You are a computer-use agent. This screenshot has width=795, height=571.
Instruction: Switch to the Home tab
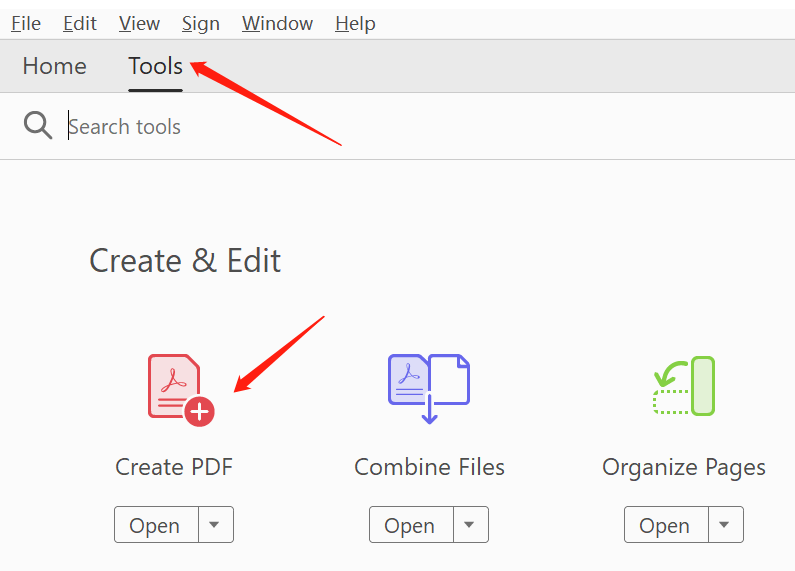click(55, 66)
